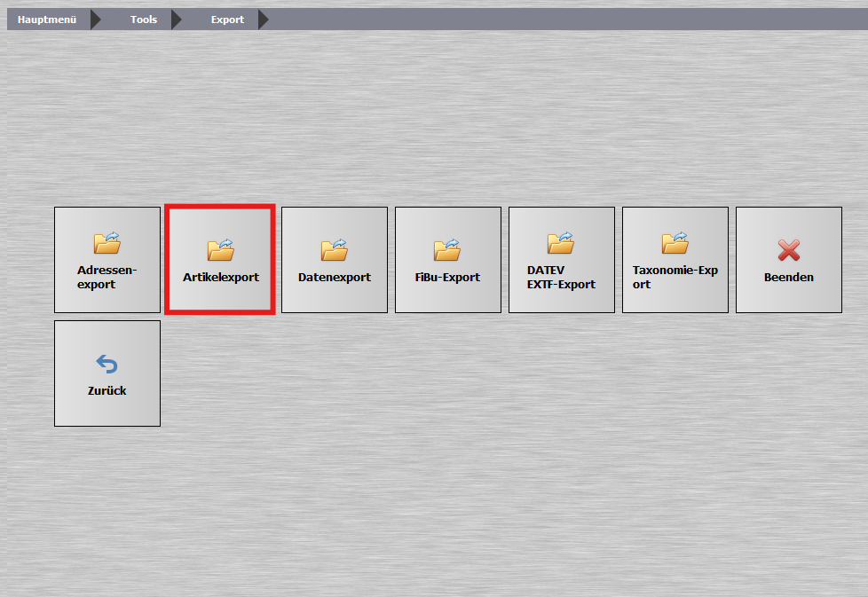Click the Taxonomie-Export folder icon
This screenshot has width=868, height=597.
tap(675, 242)
